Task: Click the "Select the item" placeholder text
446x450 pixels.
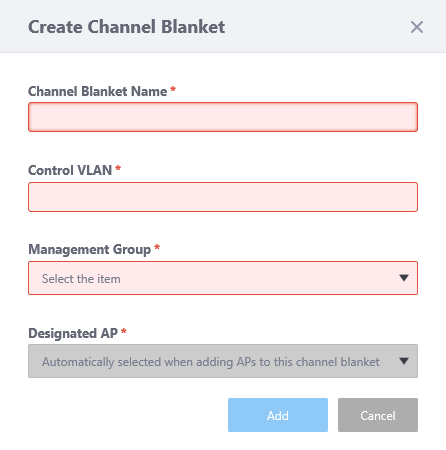Action: 81,279
